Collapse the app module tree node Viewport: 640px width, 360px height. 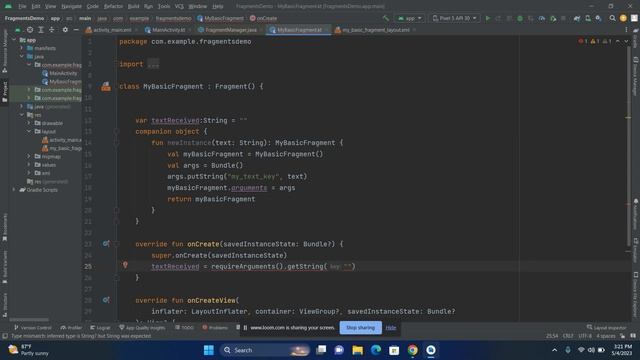point(14,40)
